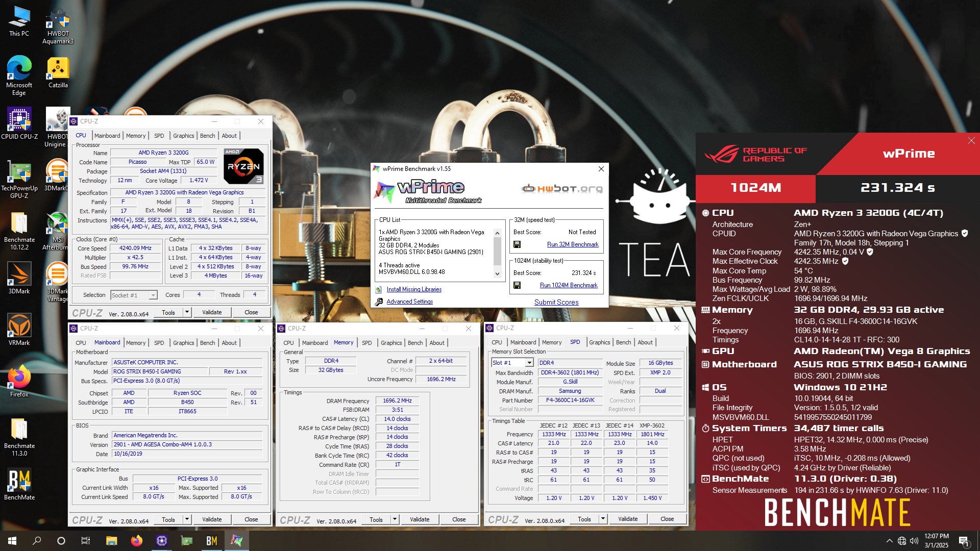Switch to BenchMate taskbar icon
The image size is (980, 551).
(212, 541)
